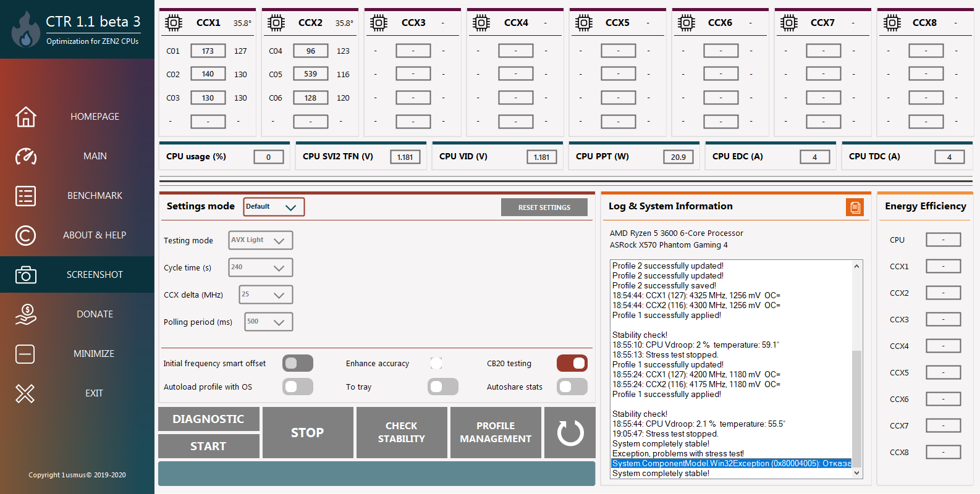Viewport: 980px width, 494px height.
Task: Expand the CCX delta (MHz) dropdown
Action: [x=266, y=295]
